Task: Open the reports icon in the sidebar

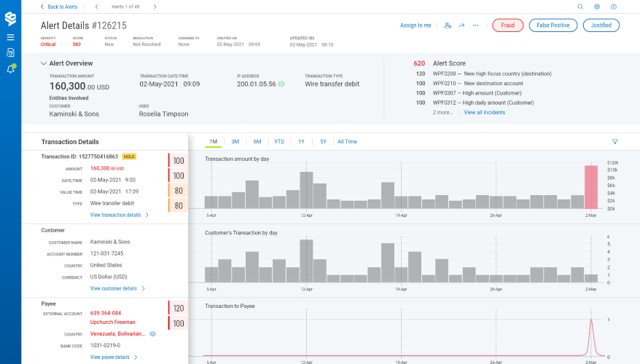Action: click(x=10, y=52)
